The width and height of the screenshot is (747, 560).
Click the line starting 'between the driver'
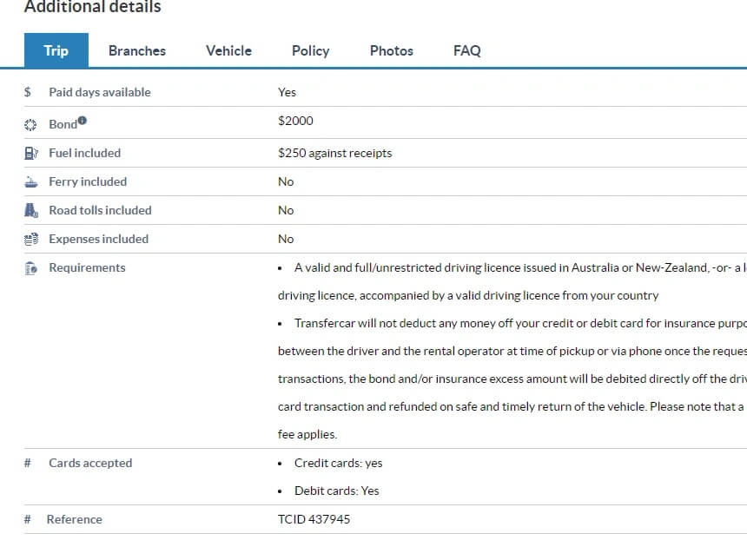pyautogui.click(x=512, y=351)
